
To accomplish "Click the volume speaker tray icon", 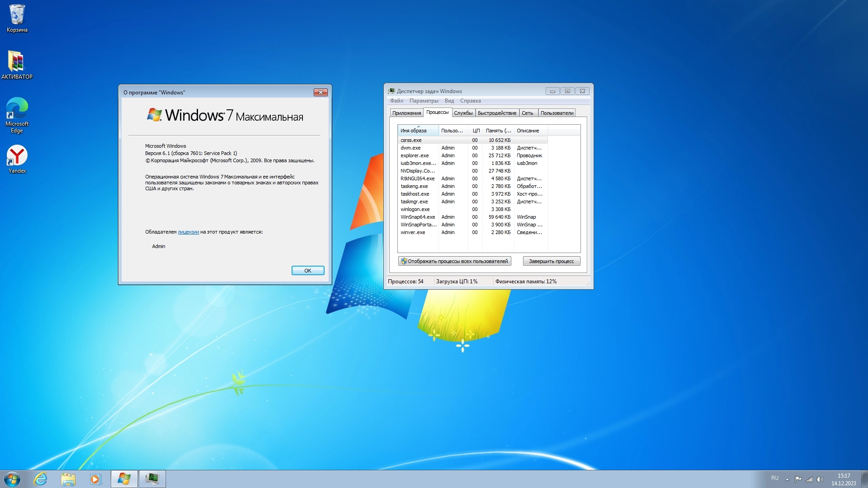I will 820,479.
